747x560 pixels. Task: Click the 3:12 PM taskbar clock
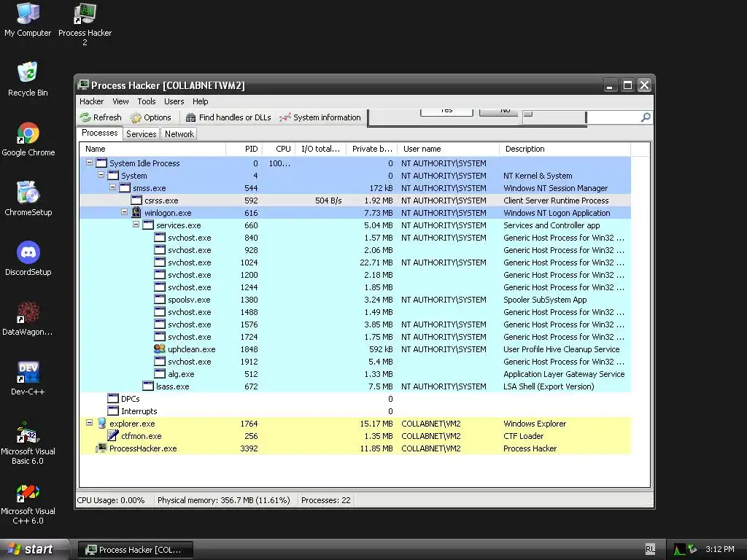(x=720, y=549)
